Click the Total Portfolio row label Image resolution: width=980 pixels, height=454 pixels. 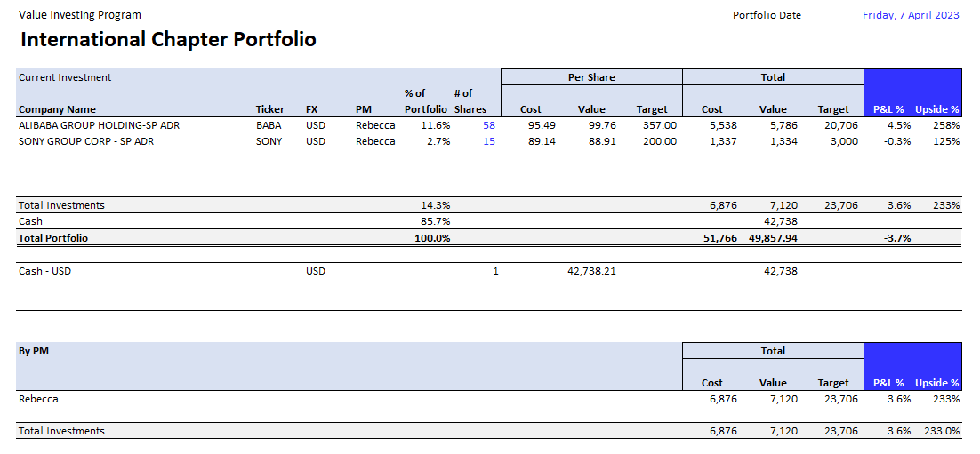tap(53, 237)
